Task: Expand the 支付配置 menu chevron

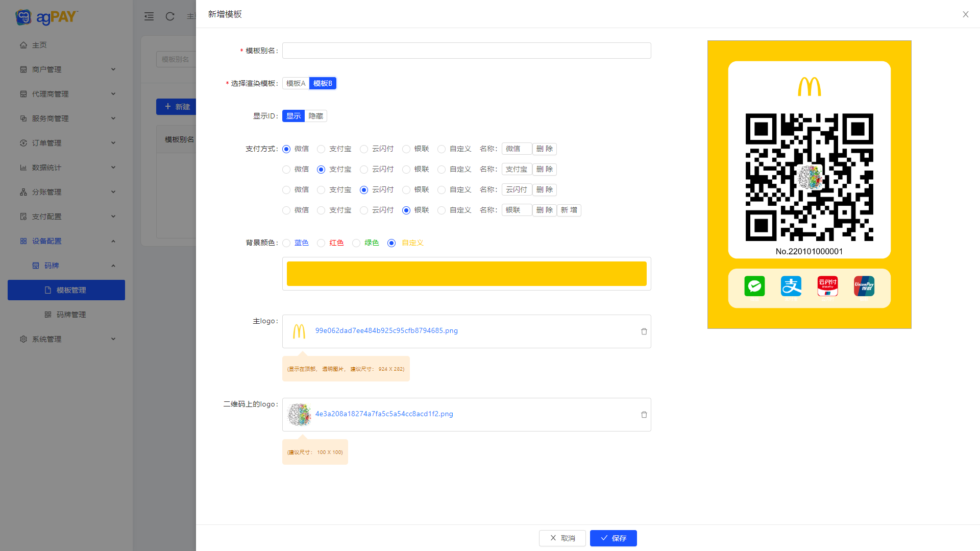Action: 113,217
